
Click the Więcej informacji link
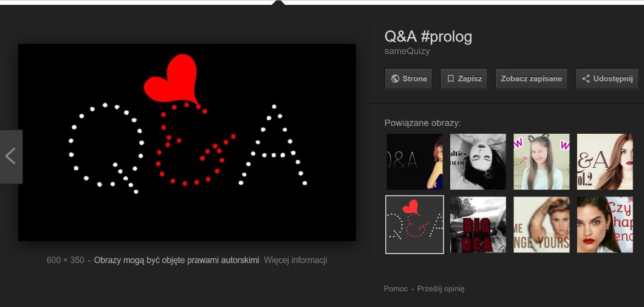(x=295, y=260)
